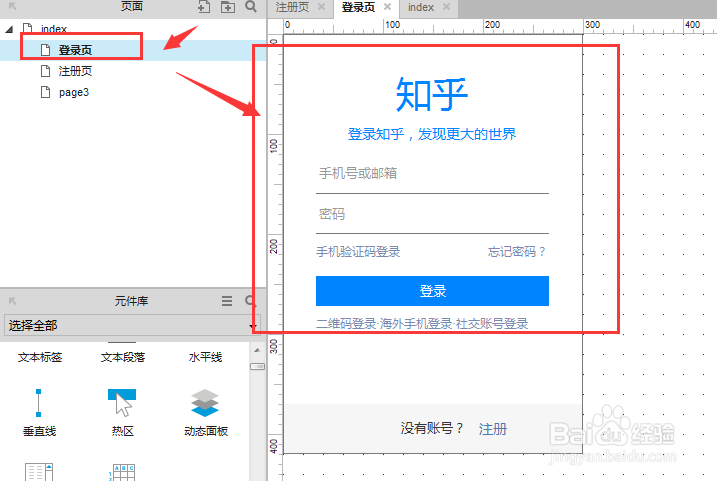Viewport: 717px width, 481px height.
Task: Click the library scrollbar up arrow
Action: pyautogui.click(x=257, y=350)
